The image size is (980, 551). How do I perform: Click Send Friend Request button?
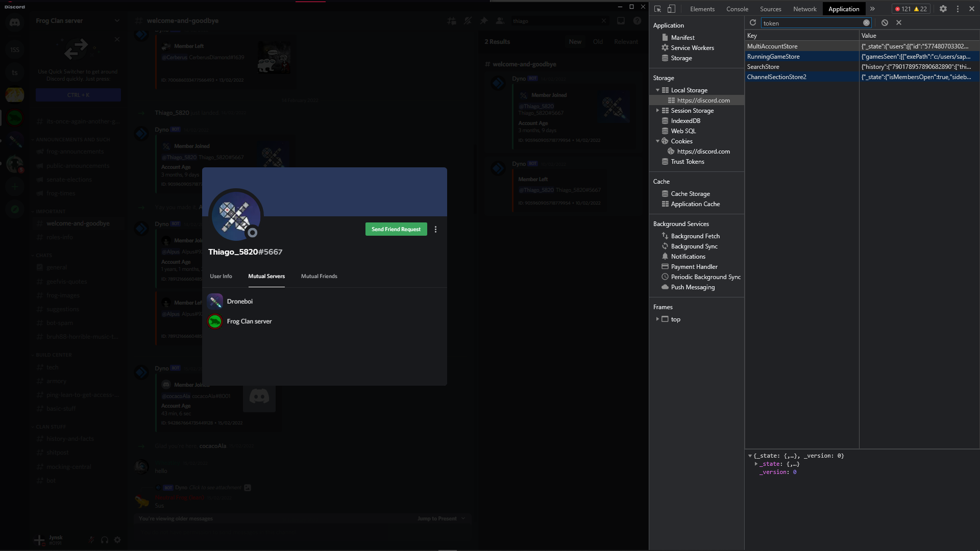[396, 230]
